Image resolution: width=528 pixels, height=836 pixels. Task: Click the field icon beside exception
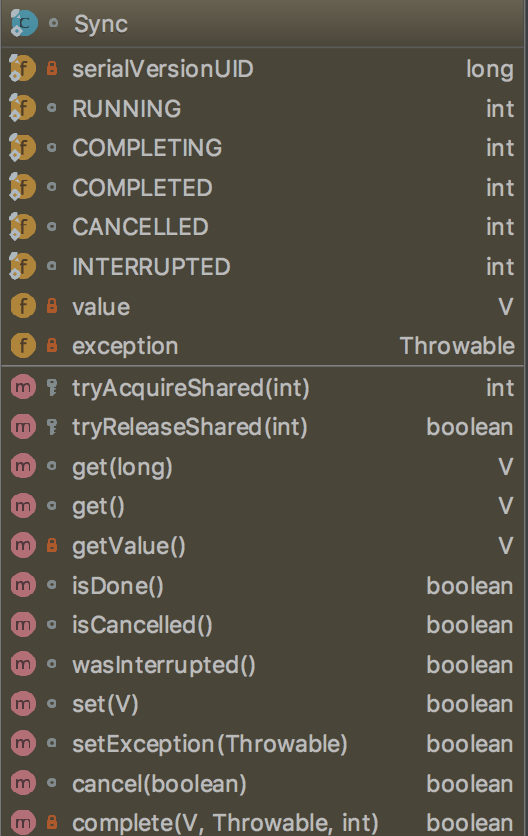pos(23,345)
